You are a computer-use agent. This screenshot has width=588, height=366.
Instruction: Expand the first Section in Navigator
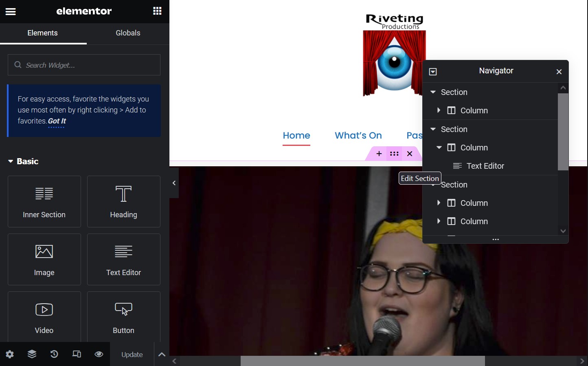432,92
